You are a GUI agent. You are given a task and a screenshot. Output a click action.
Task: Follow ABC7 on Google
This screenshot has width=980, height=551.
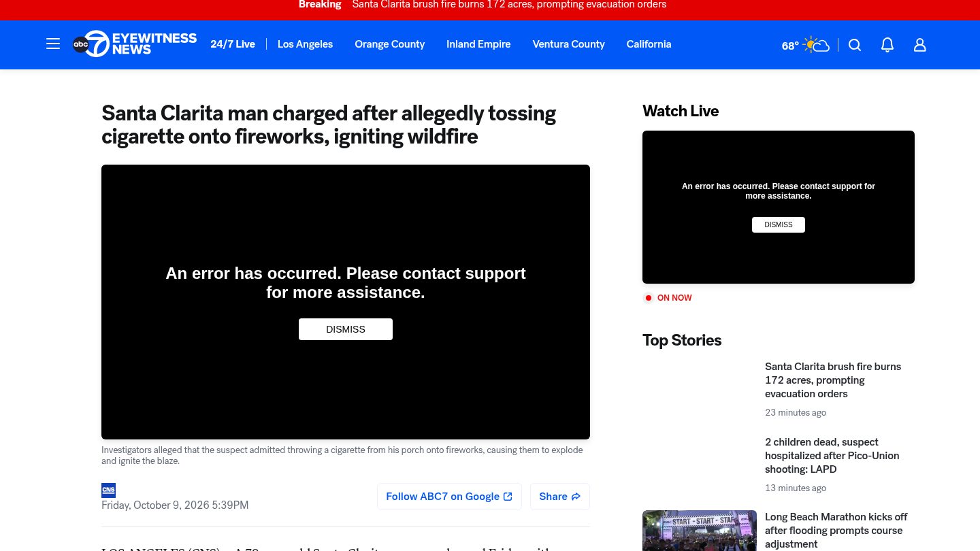[x=449, y=497]
